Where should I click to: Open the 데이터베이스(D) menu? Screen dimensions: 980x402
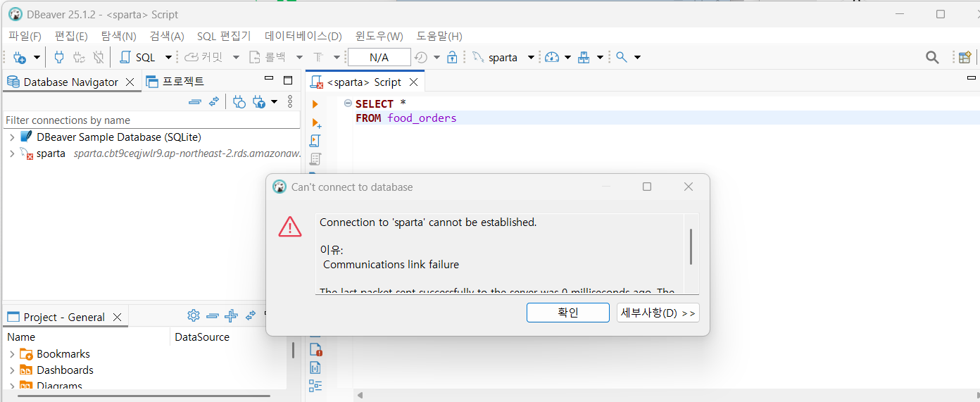[303, 36]
